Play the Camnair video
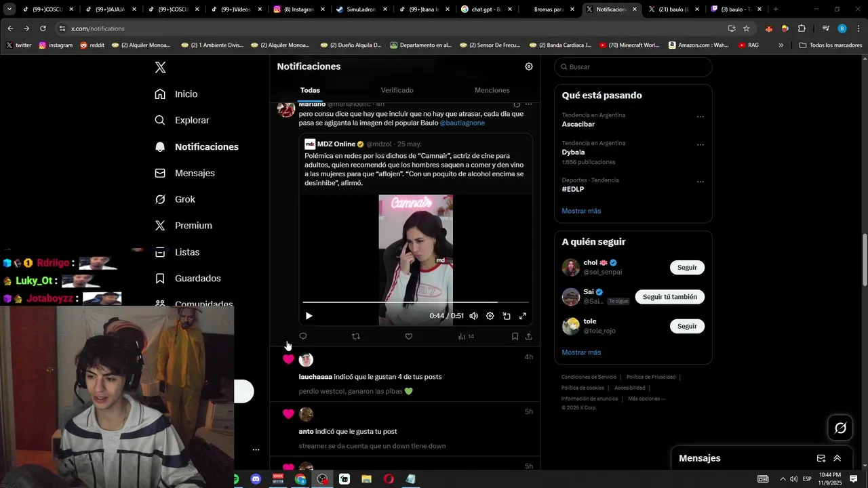This screenshot has height=488, width=868. tap(309, 316)
